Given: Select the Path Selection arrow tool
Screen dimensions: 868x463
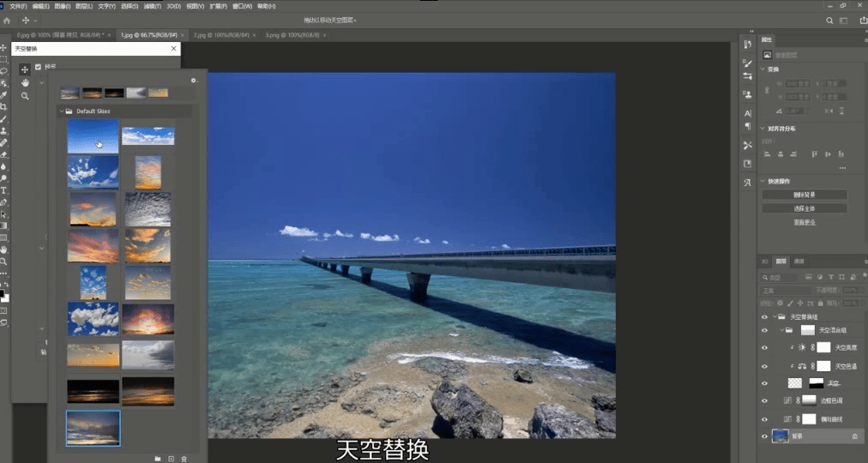Looking at the screenshot, I should click(4, 214).
